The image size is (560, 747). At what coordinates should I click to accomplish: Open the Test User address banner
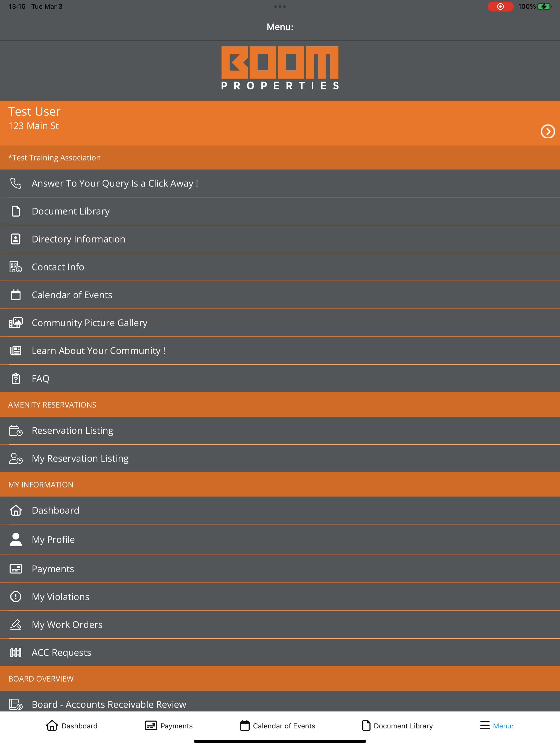click(x=280, y=123)
